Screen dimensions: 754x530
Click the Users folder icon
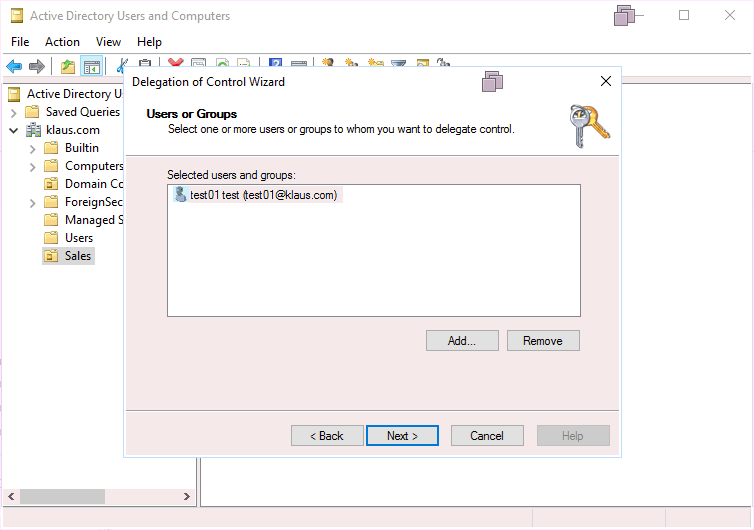click(51, 238)
